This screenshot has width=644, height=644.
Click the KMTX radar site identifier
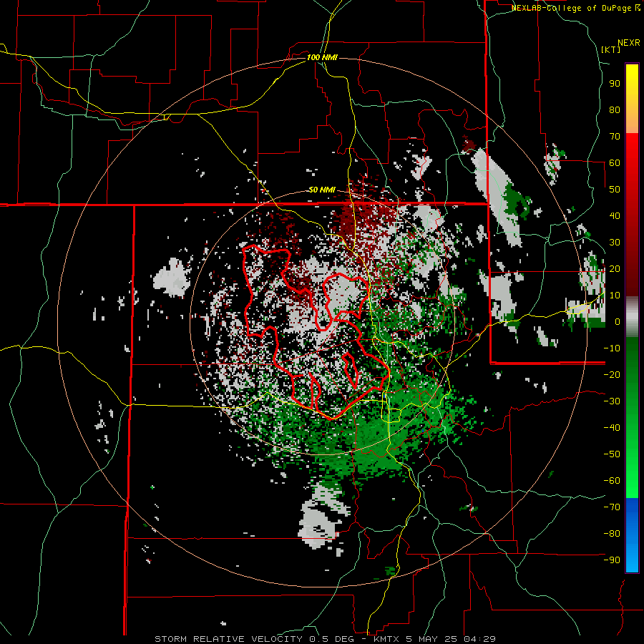point(387,639)
